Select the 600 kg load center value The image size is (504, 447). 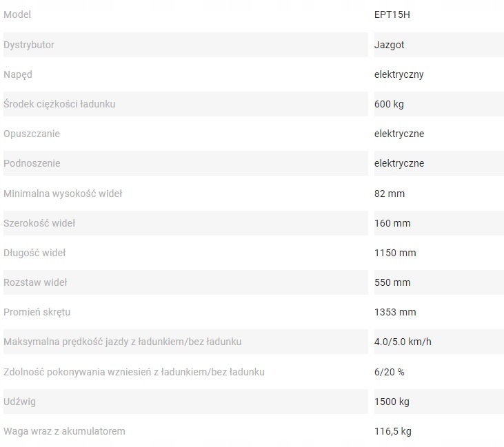coord(389,104)
